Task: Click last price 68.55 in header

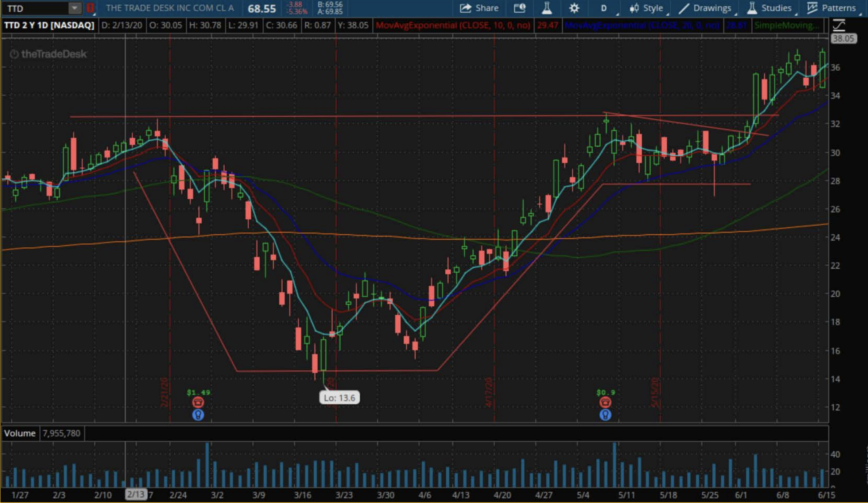Action: click(261, 8)
